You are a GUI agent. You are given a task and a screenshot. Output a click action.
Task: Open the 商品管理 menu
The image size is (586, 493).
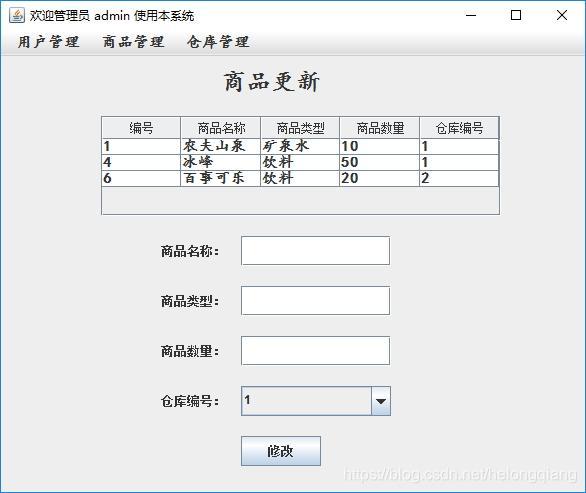[x=133, y=41]
